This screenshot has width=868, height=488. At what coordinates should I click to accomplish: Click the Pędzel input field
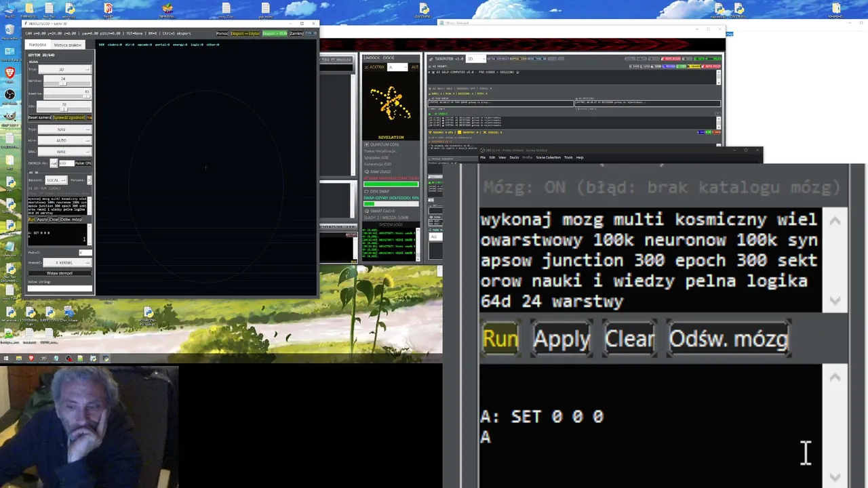(85, 253)
